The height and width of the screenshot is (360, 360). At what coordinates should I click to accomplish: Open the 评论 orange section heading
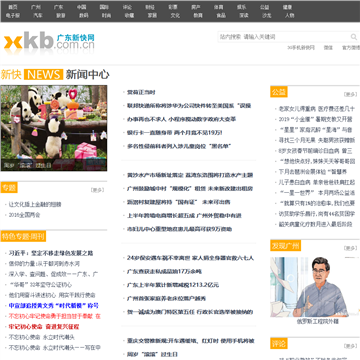[279, 343]
